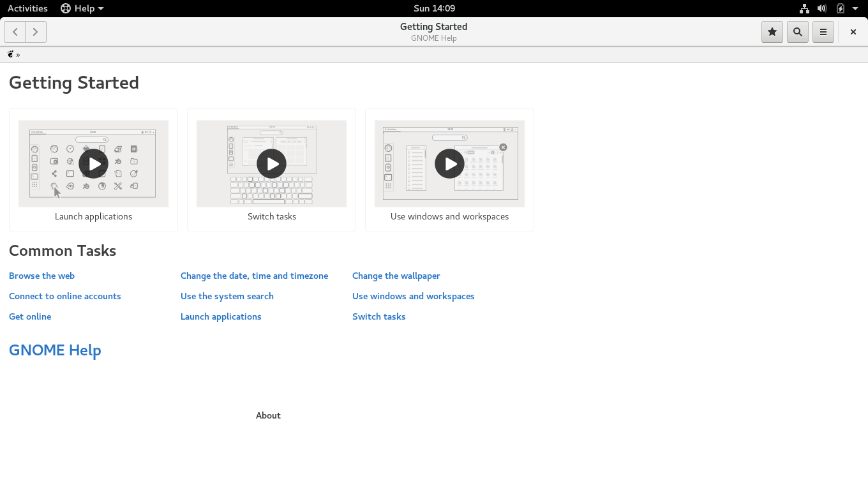
Task: Open the hamburger menu button
Action: 823,32
